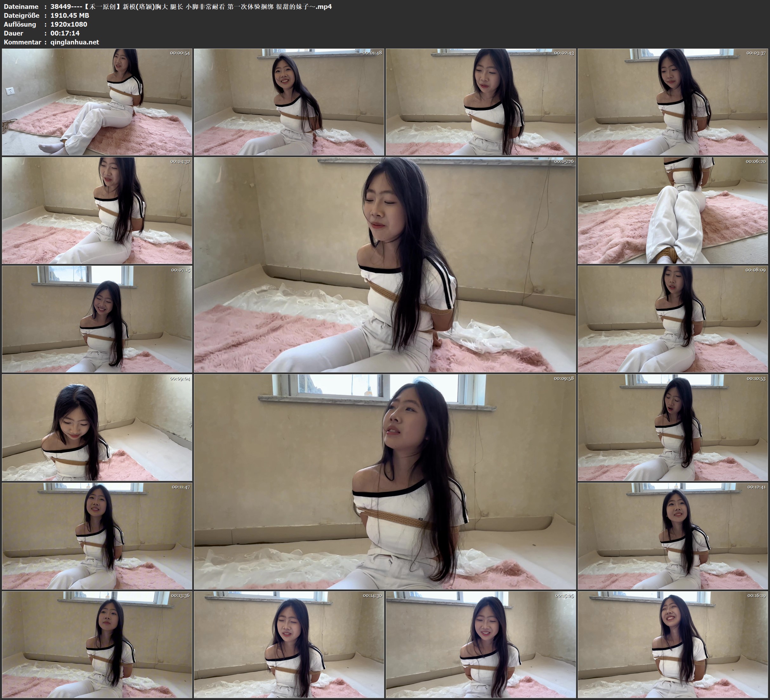770x700 pixels.
Task: Select the thumbnail timestamped 00:07:15
Action: pyautogui.click(x=97, y=319)
